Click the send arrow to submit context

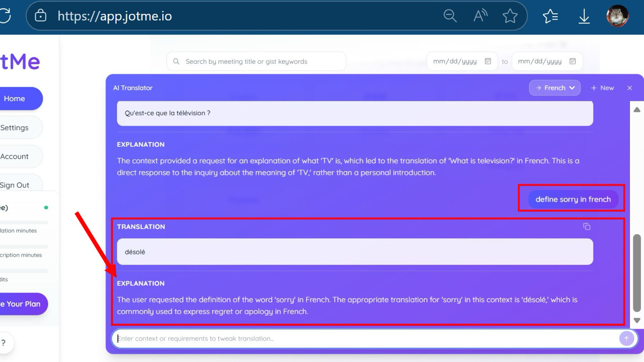626,338
